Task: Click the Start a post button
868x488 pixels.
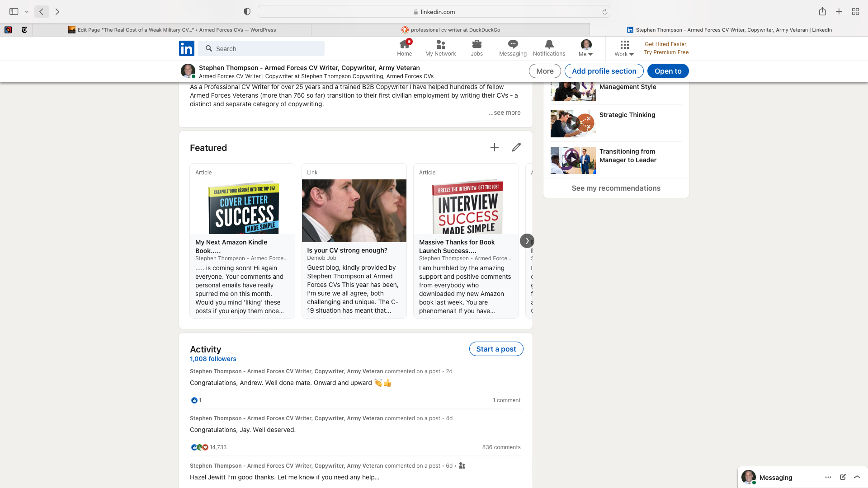Action: click(496, 349)
